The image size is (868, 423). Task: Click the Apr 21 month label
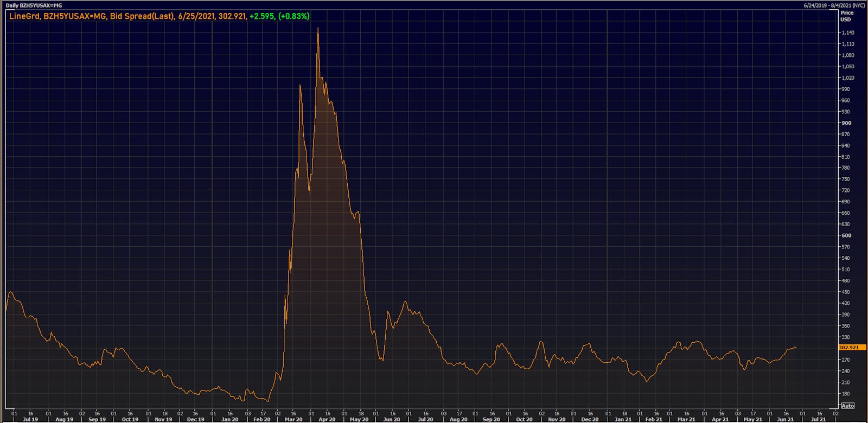pos(720,419)
